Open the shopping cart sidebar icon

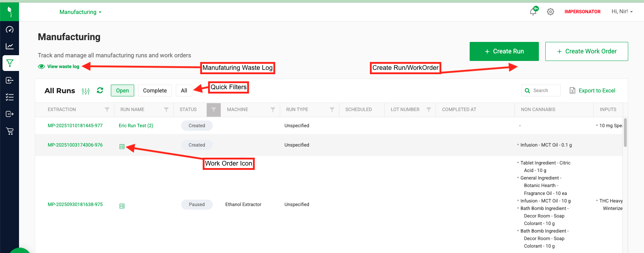(10, 131)
